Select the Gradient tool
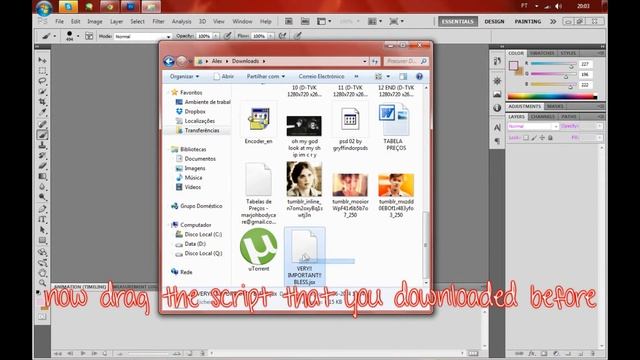Image resolution: width=640 pixels, height=360 pixels. (42, 176)
